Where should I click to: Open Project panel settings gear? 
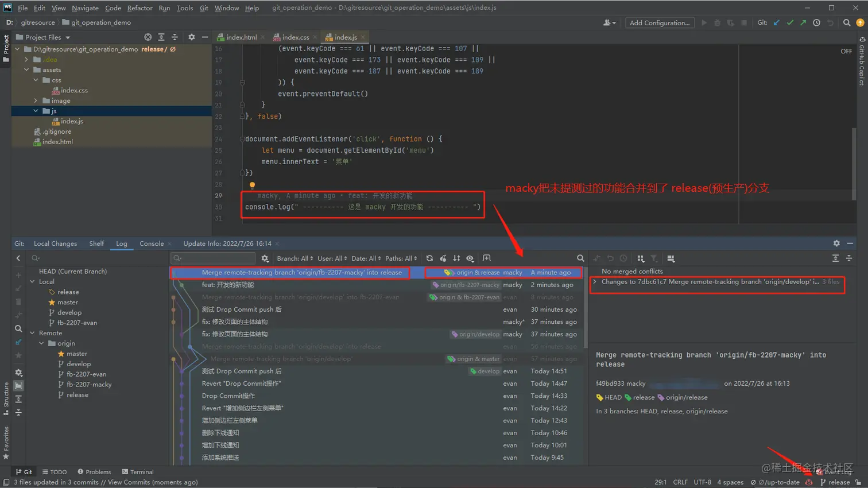[x=192, y=37]
